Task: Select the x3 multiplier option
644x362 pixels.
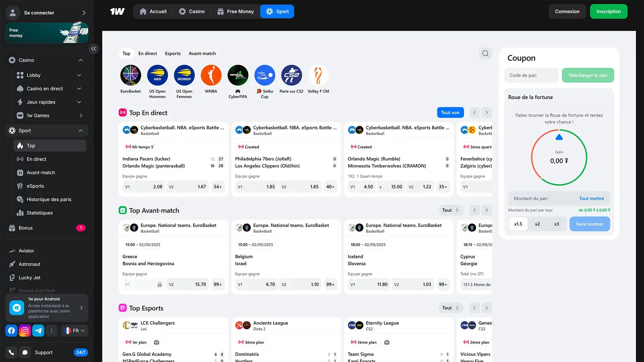Action: (556, 224)
